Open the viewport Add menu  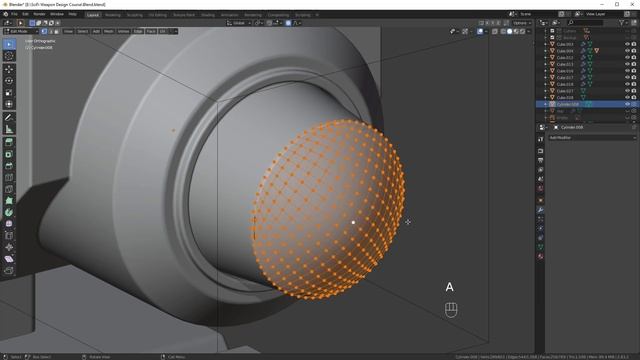pos(96,31)
